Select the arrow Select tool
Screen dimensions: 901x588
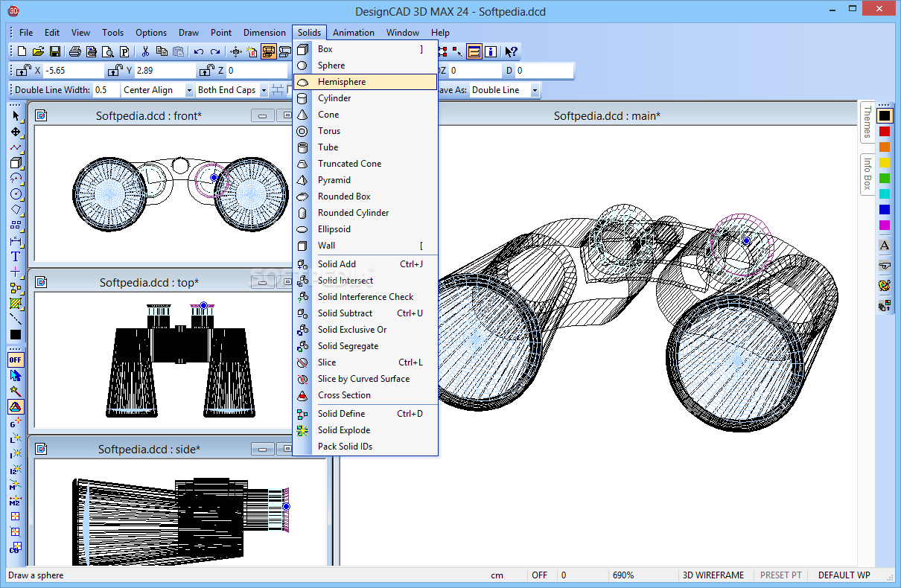click(x=16, y=115)
